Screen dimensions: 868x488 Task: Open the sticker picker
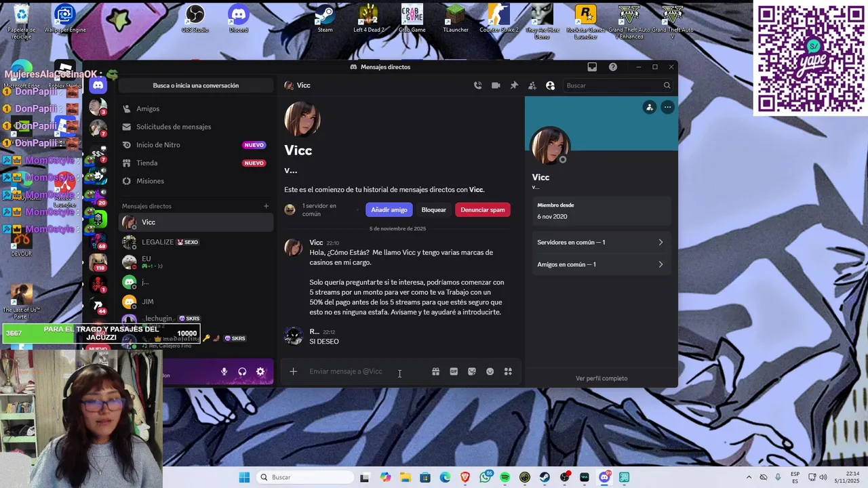[472, 371]
